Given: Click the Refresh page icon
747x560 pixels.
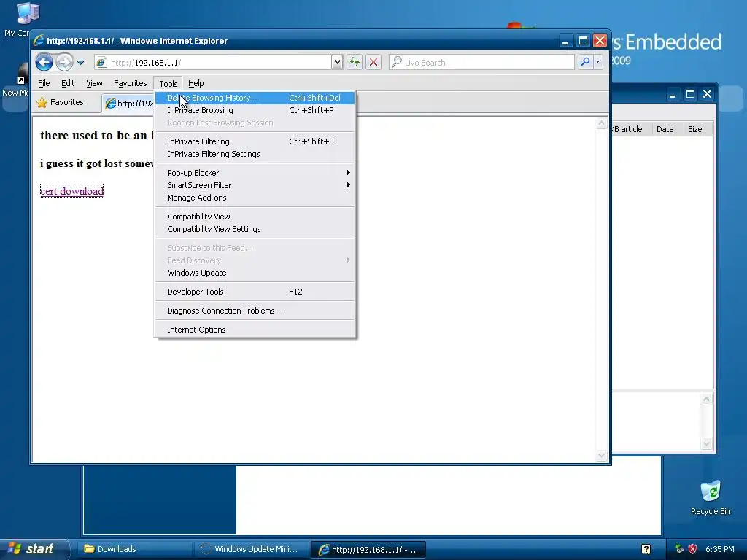Looking at the screenshot, I should (355, 62).
